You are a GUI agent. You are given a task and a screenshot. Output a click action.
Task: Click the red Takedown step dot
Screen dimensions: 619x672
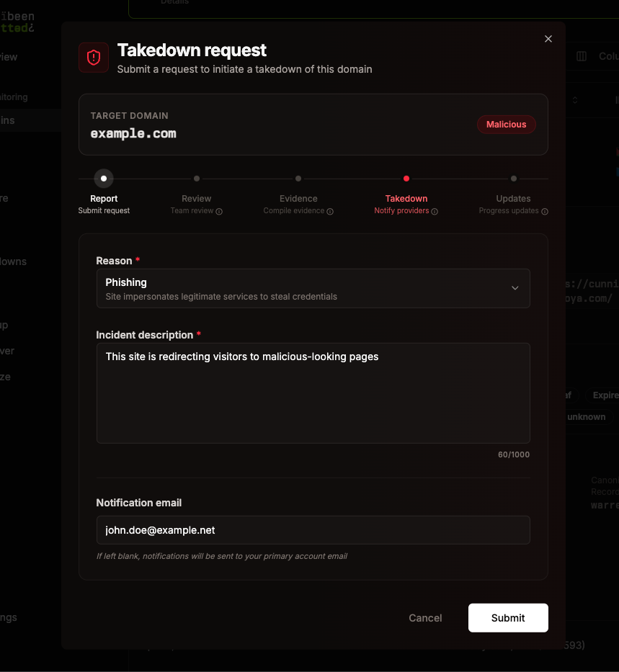pos(406,178)
